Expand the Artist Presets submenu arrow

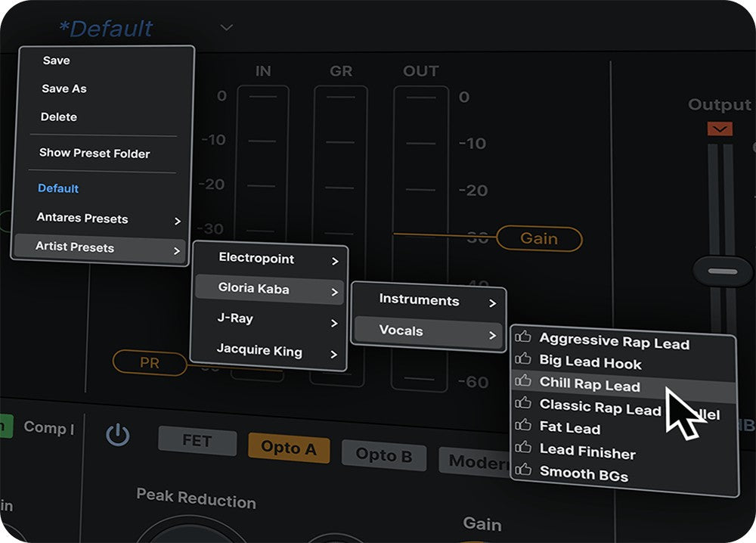176,251
